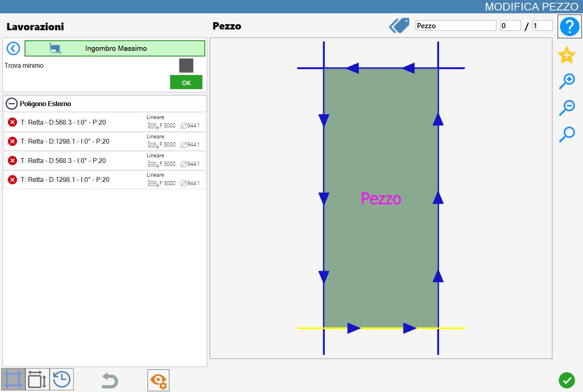Image resolution: width=583 pixels, height=392 pixels.
Task: Open the history clock icon
Action: pos(62,379)
